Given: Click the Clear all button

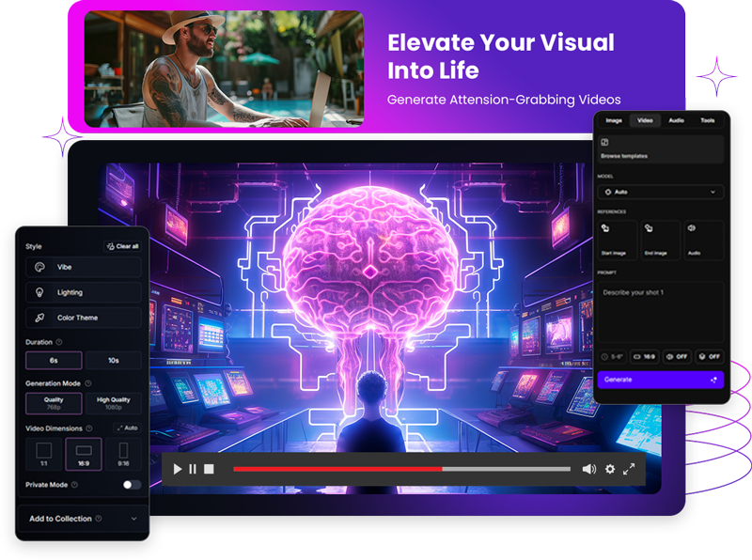Looking at the screenshot, I should (x=122, y=246).
